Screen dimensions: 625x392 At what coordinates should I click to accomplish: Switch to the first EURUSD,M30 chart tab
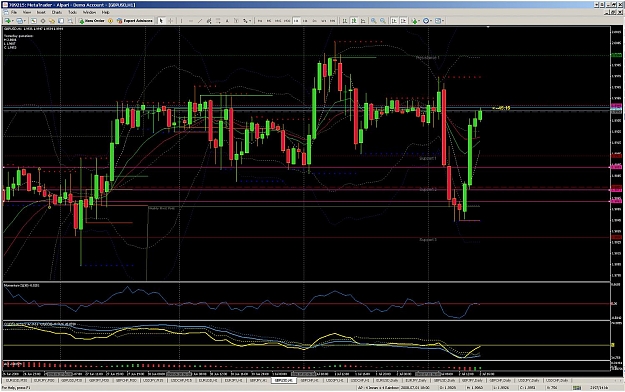coord(16,380)
